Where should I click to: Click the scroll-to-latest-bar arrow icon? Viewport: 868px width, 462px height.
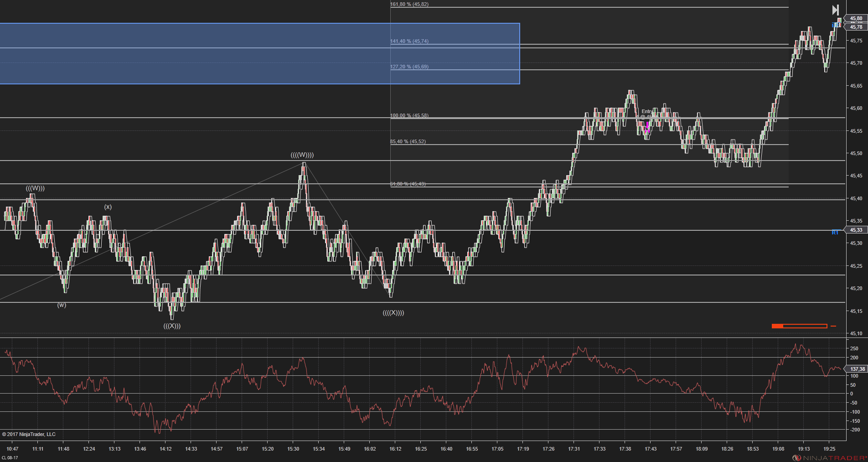point(835,10)
